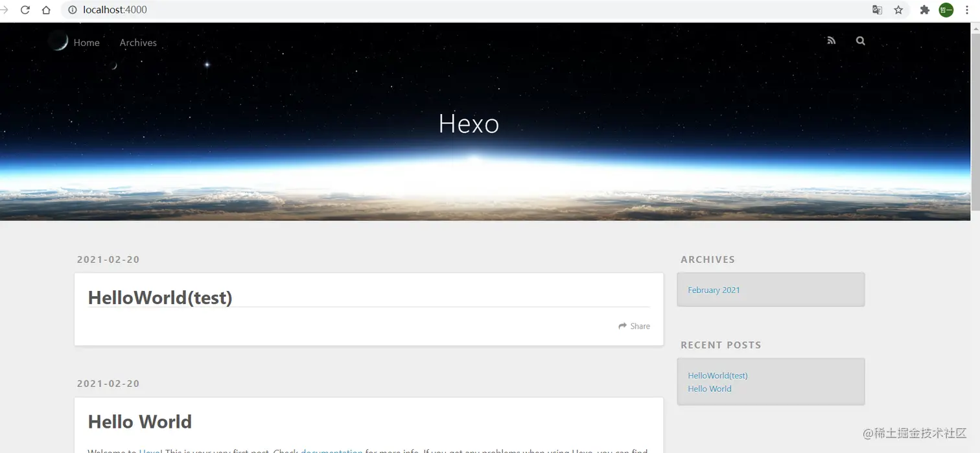
Task: Open the RSS feed icon
Action: coord(832,40)
